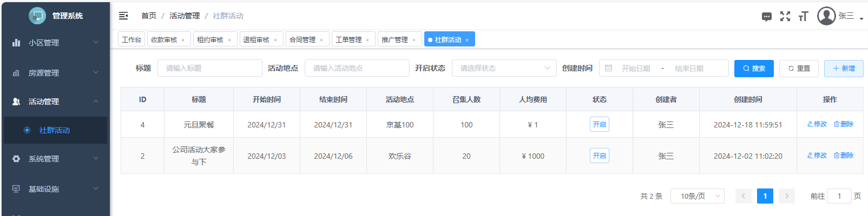Open the 10条/页 page size dropdown
Image resolution: width=868 pixels, height=216 pixels.
click(697, 196)
